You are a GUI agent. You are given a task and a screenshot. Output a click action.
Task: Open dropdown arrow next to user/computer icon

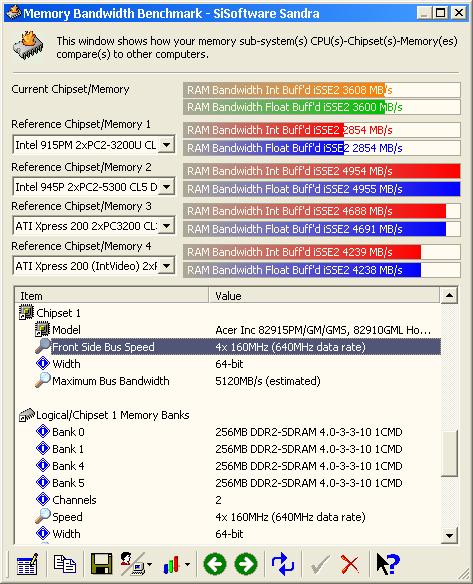(149, 564)
